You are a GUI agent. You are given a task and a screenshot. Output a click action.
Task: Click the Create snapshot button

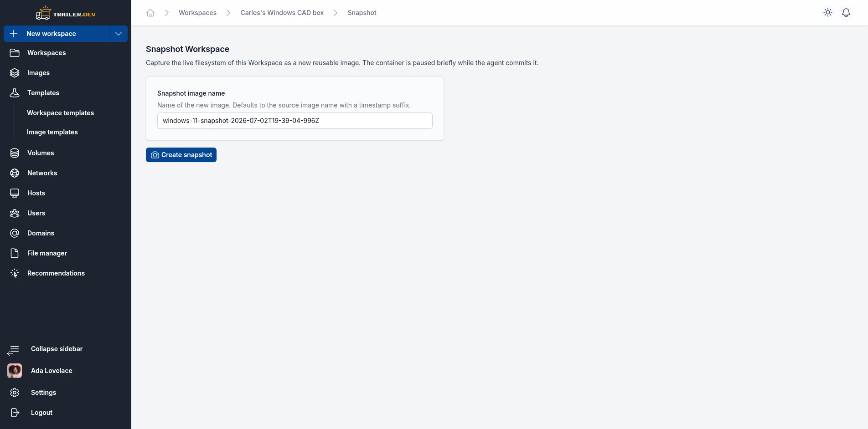pos(181,155)
